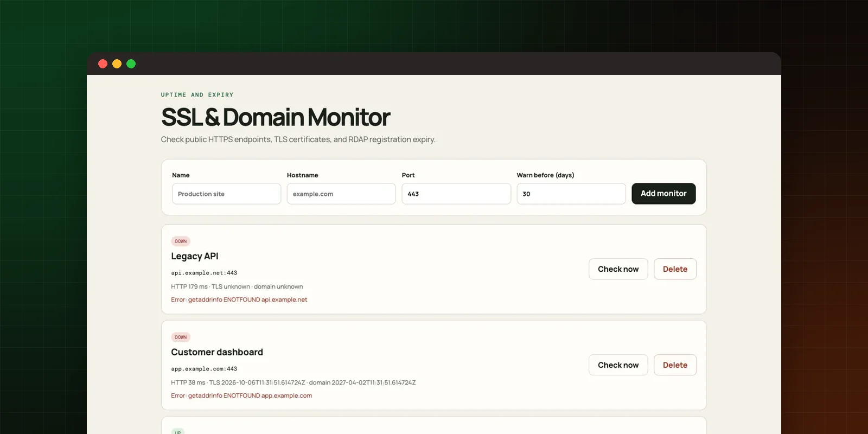Click the DOWN badge on Legacy API
The image size is (868, 434).
tap(181, 241)
